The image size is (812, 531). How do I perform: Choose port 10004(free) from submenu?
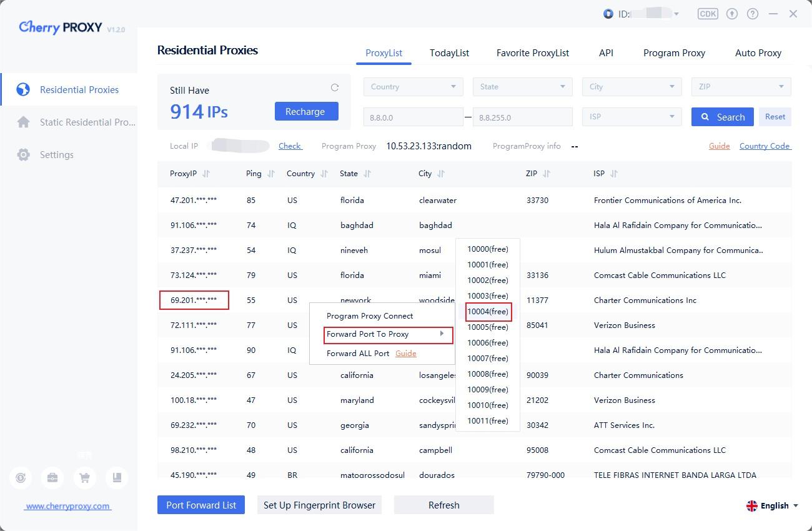(x=488, y=311)
